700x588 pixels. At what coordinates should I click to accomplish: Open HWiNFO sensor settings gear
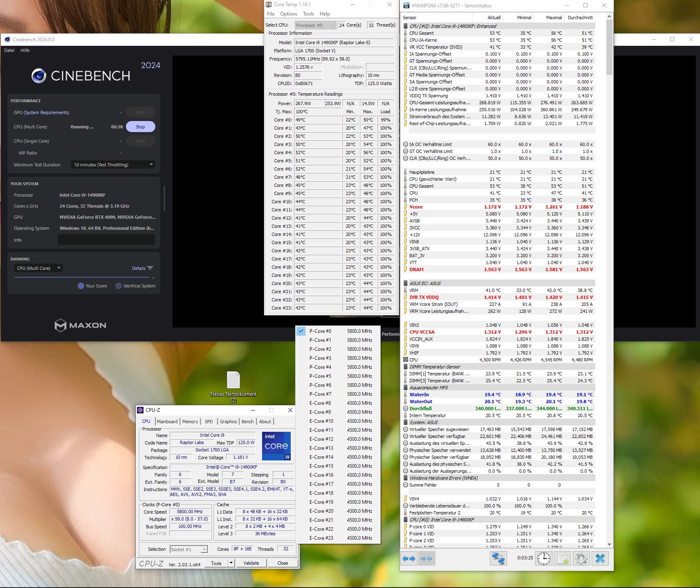(581, 559)
